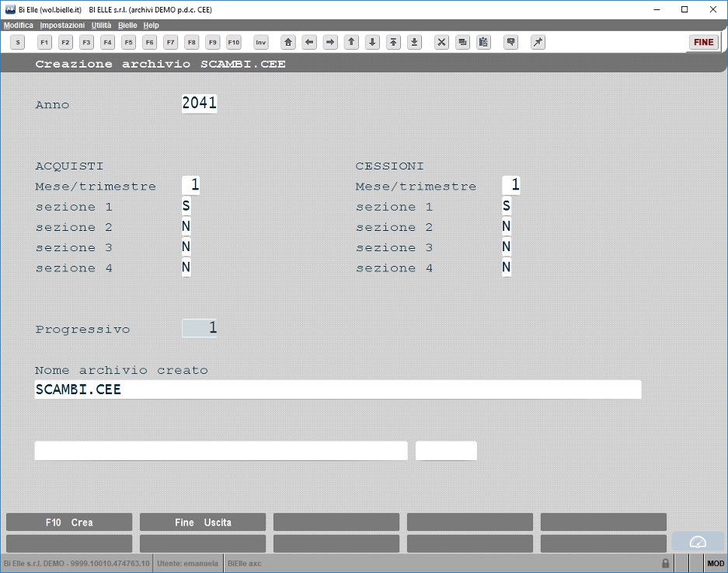This screenshot has height=573, width=728.
Task: Click the paste clipboard icon
Action: (483, 42)
